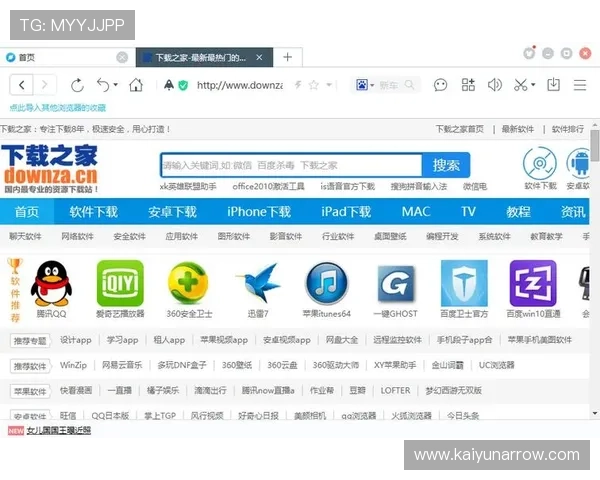Click the scrollbar down arrow
The width and height of the screenshot is (600, 480).
[595, 413]
